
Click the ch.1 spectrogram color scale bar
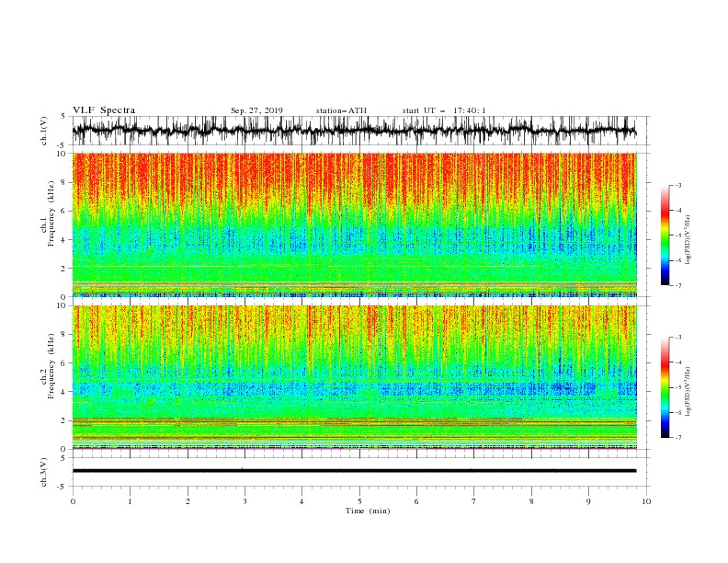(665, 236)
